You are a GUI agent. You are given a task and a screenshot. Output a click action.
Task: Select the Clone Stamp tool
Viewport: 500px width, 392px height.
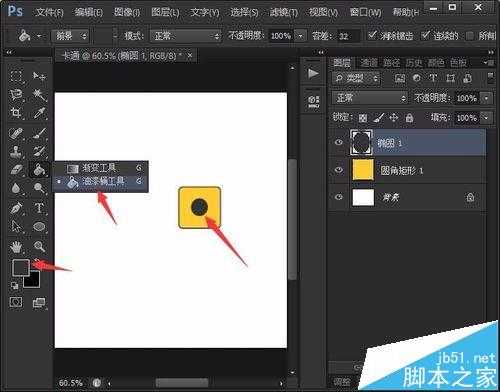click(x=16, y=152)
